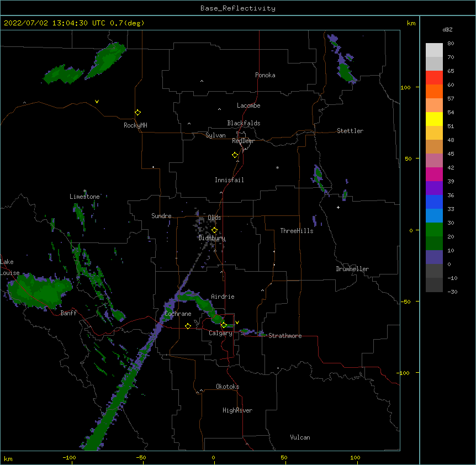Click the Vulcan label
Screen dimensions: 476x465
pos(300,437)
